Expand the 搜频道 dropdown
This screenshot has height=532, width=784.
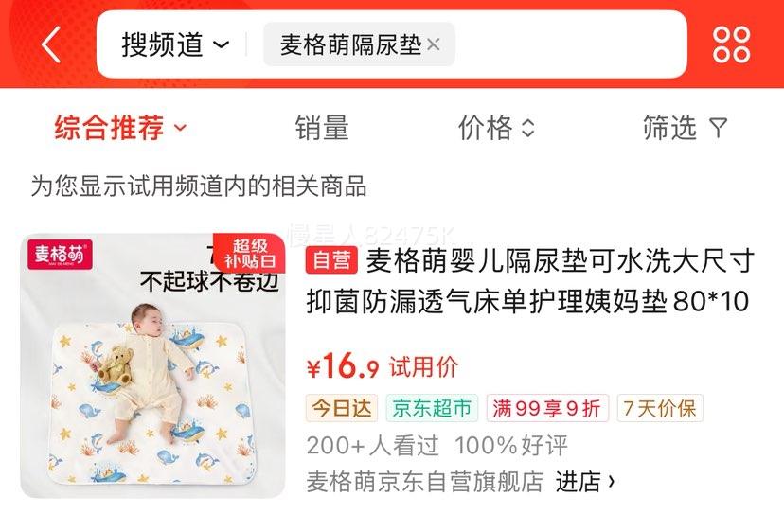pyautogui.click(x=175, y=44)
